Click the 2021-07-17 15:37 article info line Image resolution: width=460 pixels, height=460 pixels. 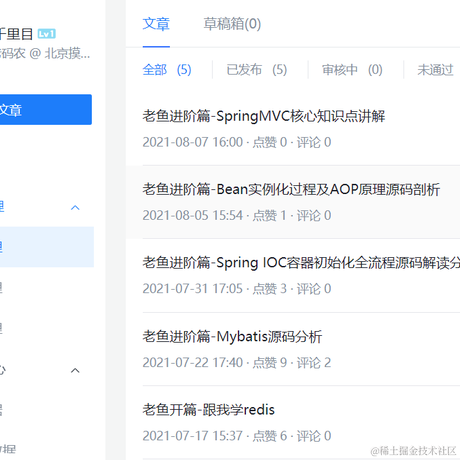tap(237, 436)
